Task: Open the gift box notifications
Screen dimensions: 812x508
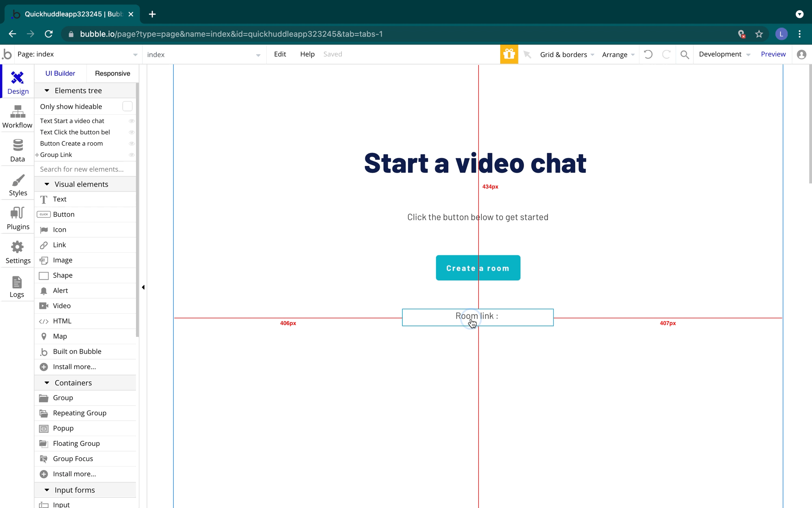Action: coord(509,54)
